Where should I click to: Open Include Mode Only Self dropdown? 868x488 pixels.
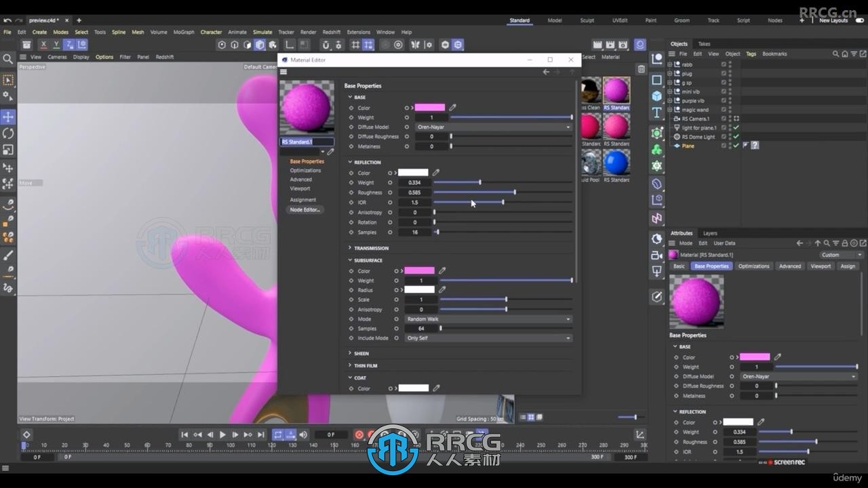tap(488, 338)
